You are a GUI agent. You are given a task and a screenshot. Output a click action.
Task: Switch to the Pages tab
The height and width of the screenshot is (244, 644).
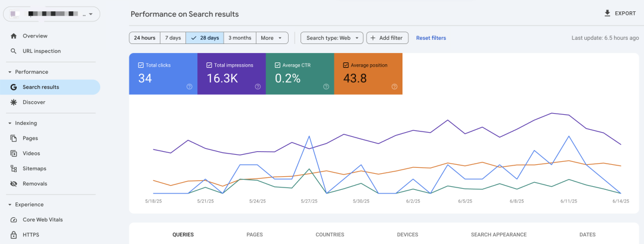tap(255, 234)
